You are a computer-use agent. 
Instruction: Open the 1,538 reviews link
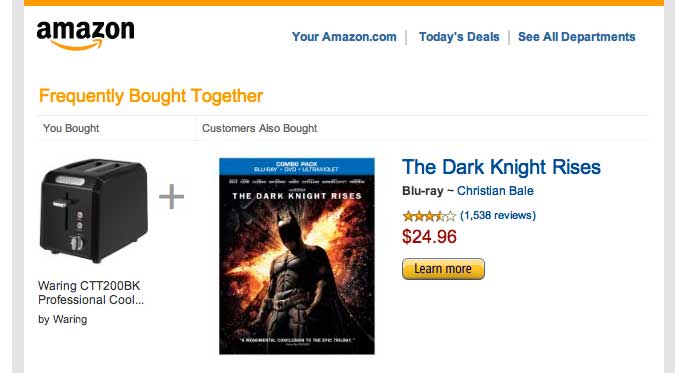498,215
